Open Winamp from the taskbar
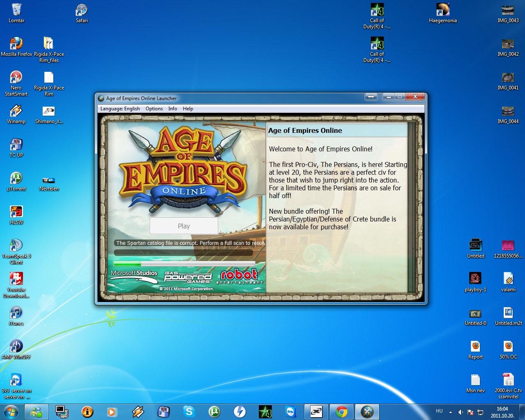The width and height of the screenshot is (525, 420). click(138, 411)
